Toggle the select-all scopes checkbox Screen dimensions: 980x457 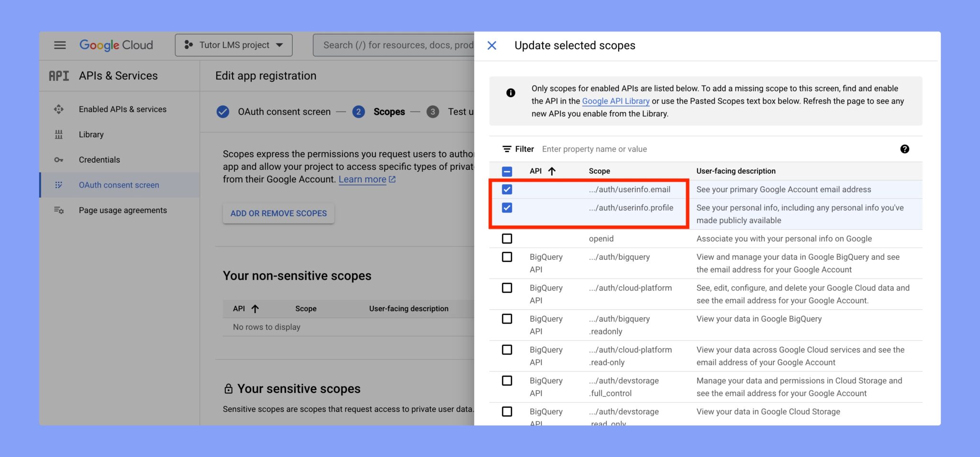pyautogui.click(x=507, y=170)
